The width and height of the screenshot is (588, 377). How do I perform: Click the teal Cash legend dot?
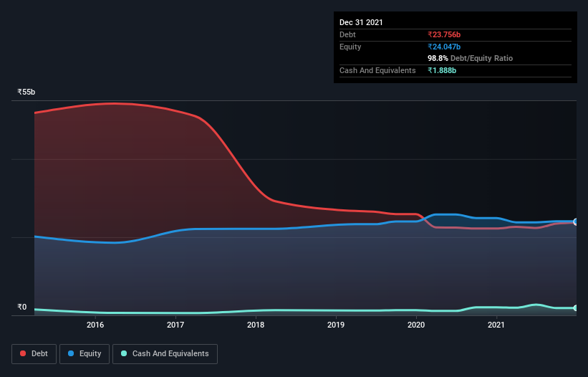tap(124, 353)
